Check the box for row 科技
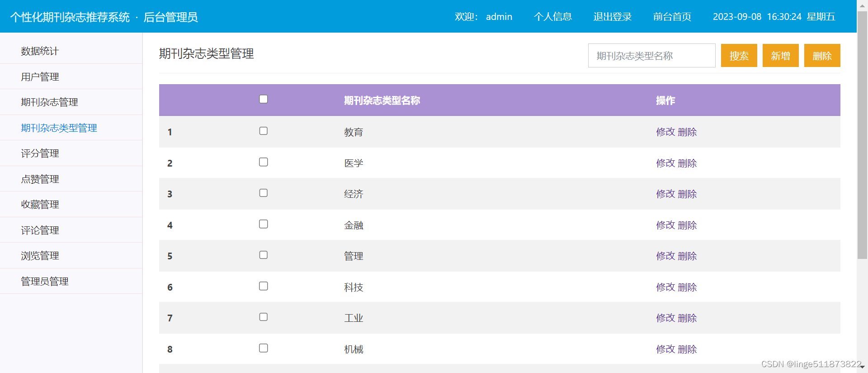The width and height of the screenshot is (868, 373). [264, 286]
